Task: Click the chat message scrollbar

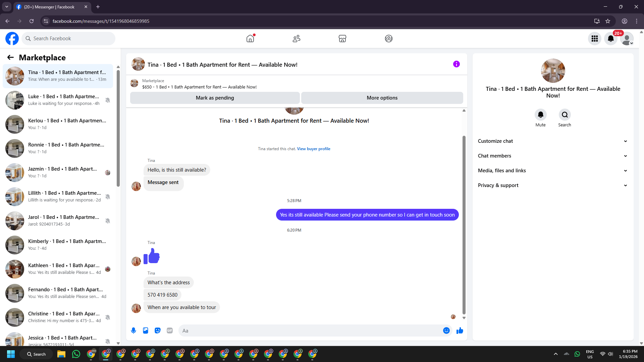Action: (x=464, y=225)
